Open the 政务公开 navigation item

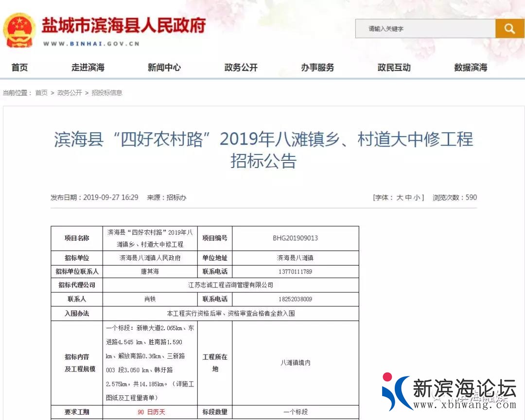click(x=241, y=68)
